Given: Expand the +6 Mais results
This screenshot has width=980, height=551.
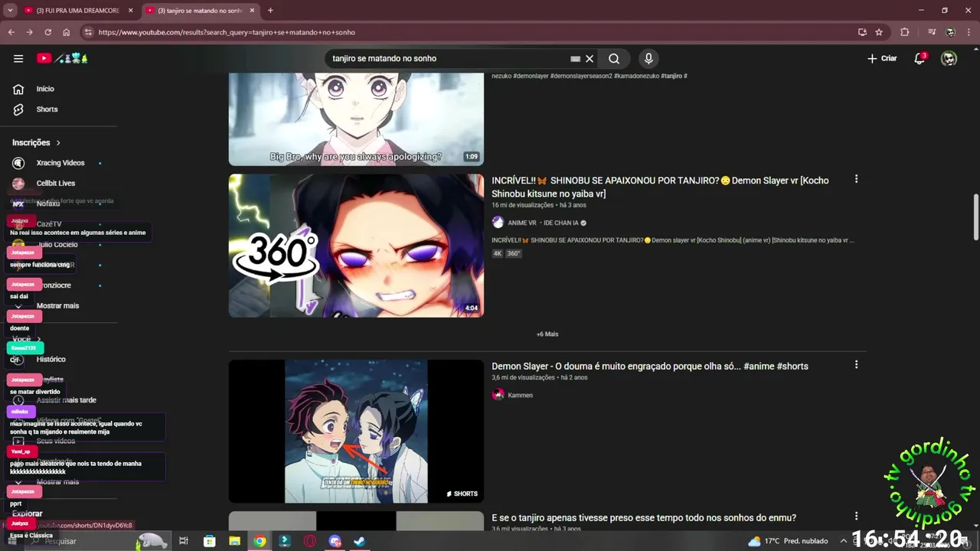Looking at the screenshot, I should coord(547,334).
